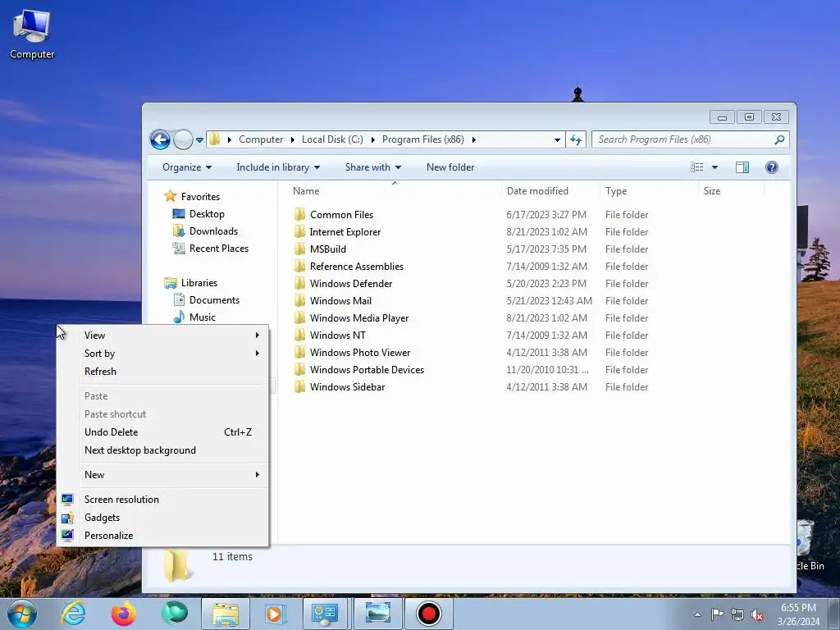Open the Windows Start button
This screenshot has width=840, height=630.
(x=22, y=614)
